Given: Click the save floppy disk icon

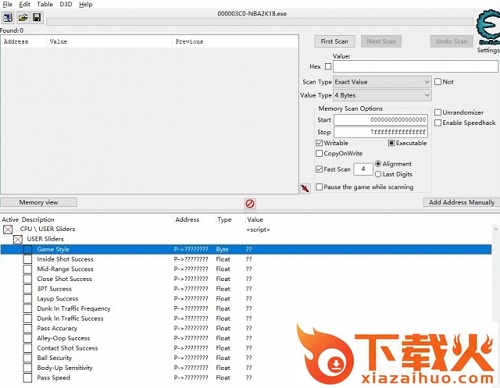Looking at the screenshot, I should (37, 17).
